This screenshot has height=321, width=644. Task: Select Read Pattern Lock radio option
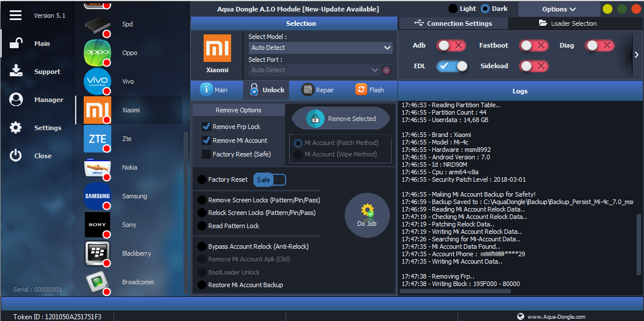202,226
